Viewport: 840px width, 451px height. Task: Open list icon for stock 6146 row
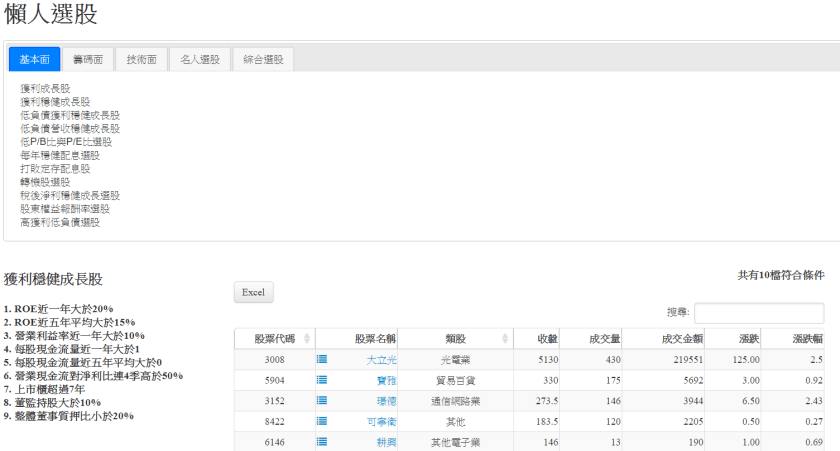322,442
